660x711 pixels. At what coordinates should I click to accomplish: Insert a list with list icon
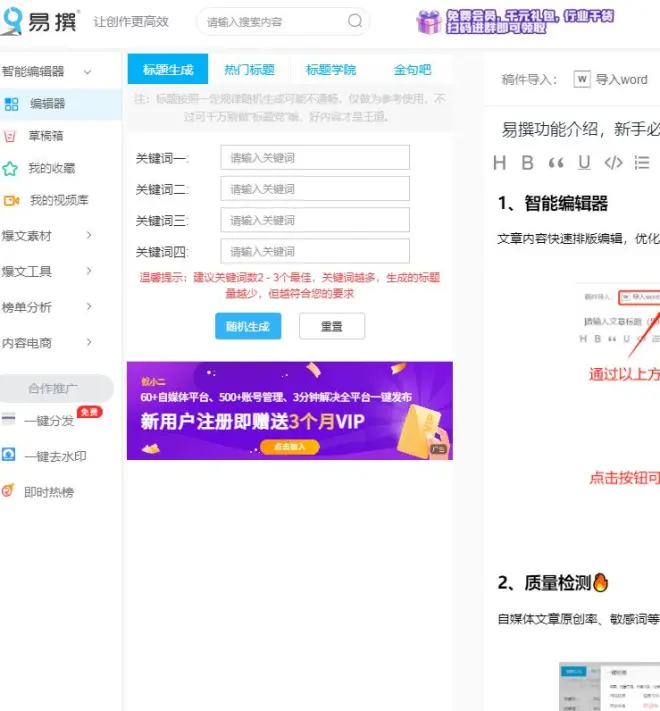pyautogui.click(x=642, y=163)
